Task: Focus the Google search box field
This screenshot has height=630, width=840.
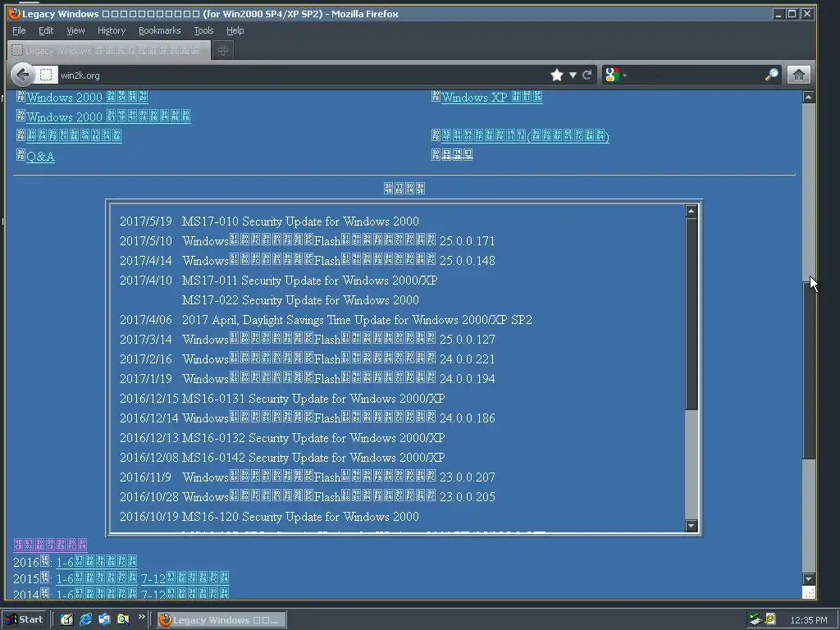Action: 696,75
